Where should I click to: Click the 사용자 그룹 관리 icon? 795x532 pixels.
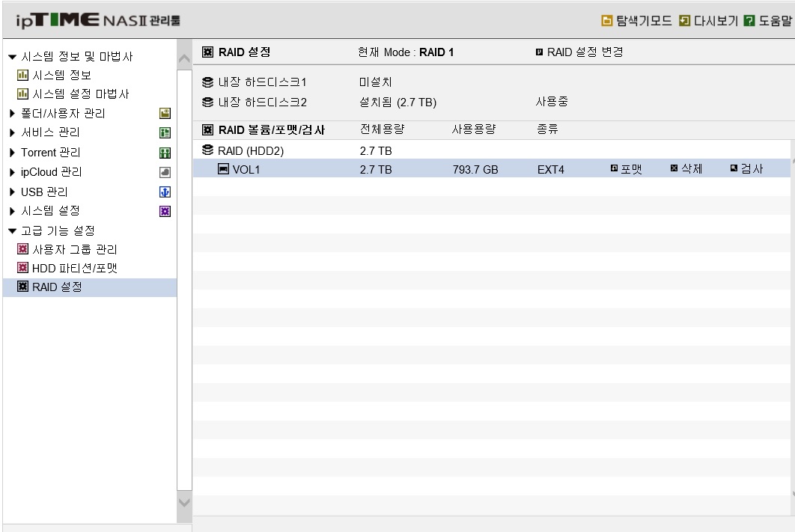click(x=22, y=248)
